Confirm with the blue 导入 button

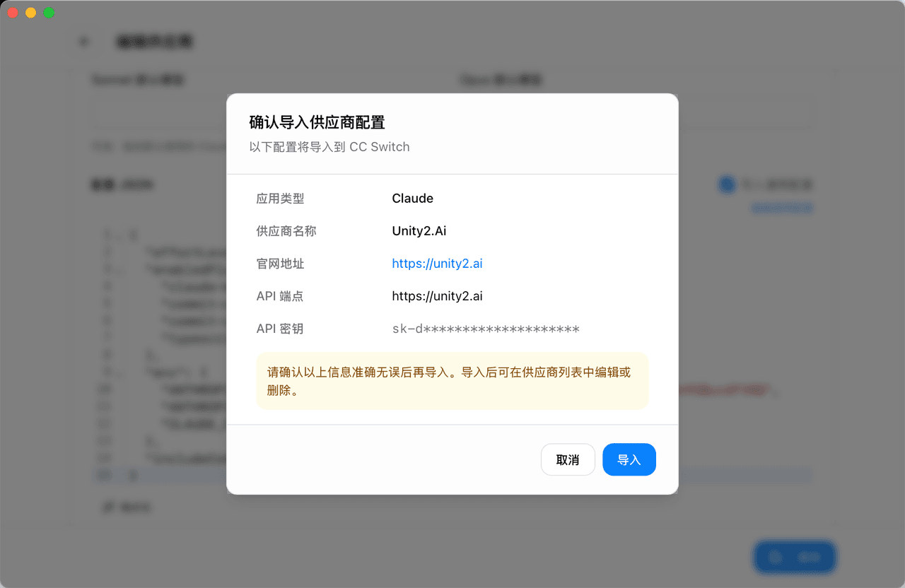[629, 459]
